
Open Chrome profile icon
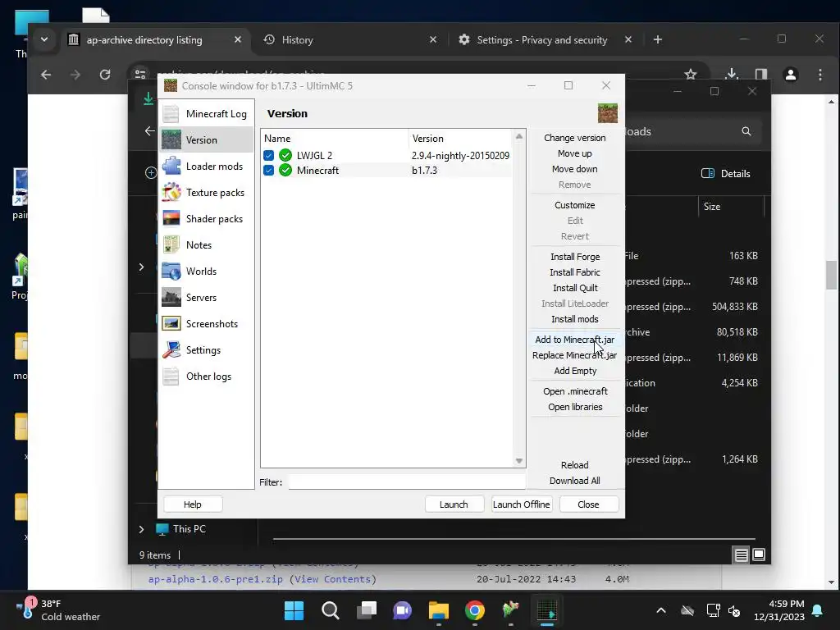tap(790, 75)
